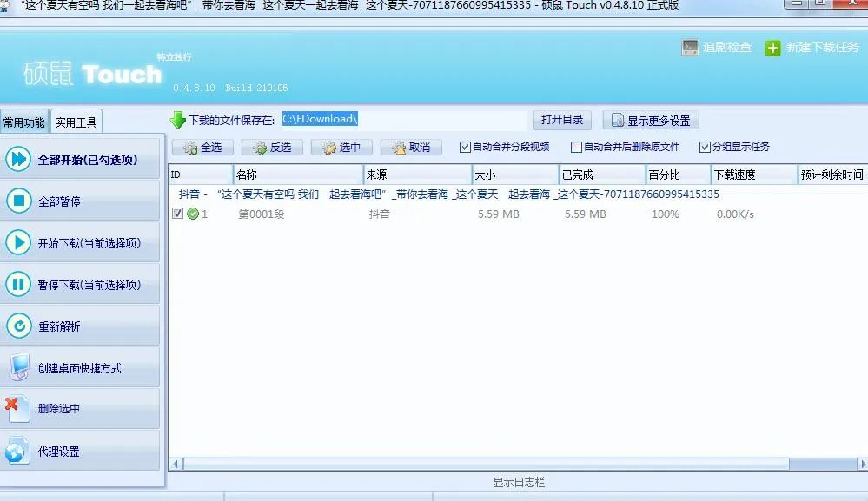Click the 全部开始(已勾选项) start-all icon
868x501 pixels.
click(19, 159)
